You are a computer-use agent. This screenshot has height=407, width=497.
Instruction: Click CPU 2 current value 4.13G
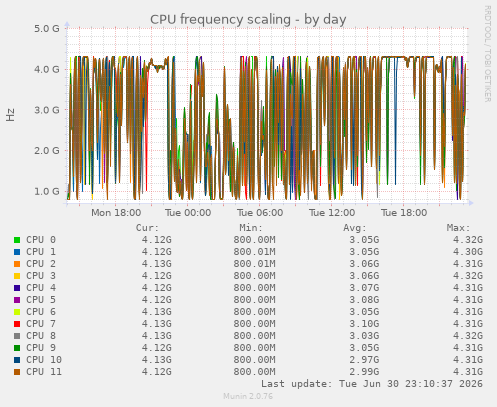[157, 264]
